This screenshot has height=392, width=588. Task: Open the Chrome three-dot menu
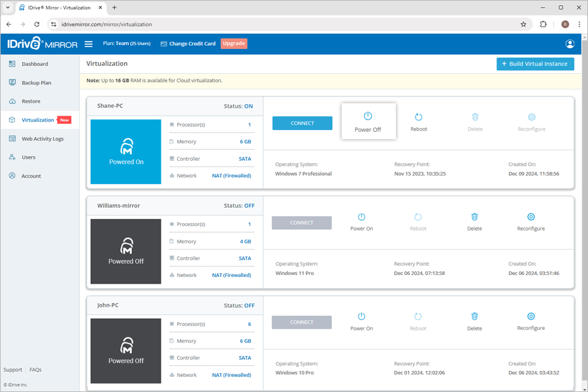tap(580, 24)
